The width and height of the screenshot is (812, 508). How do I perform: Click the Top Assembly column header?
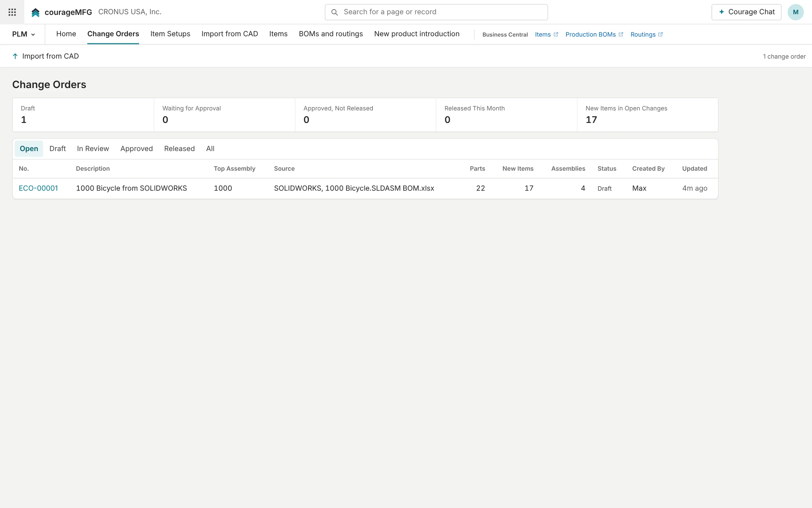[234, 169]
